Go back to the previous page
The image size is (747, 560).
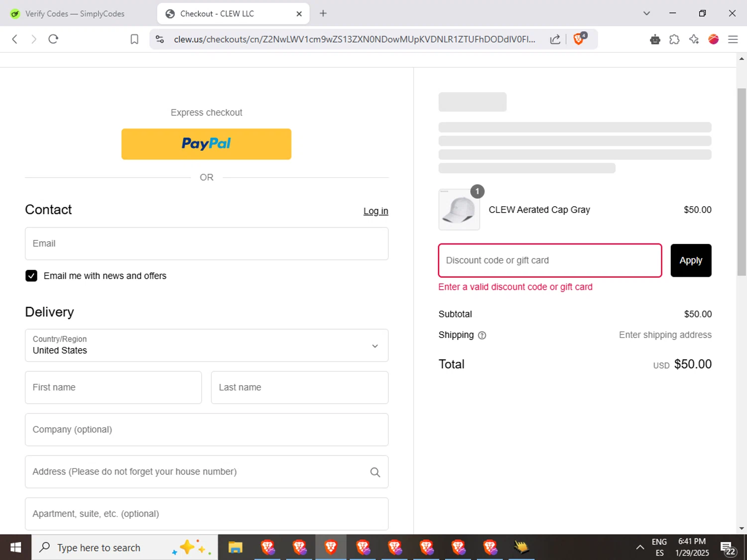coord(15,39)
